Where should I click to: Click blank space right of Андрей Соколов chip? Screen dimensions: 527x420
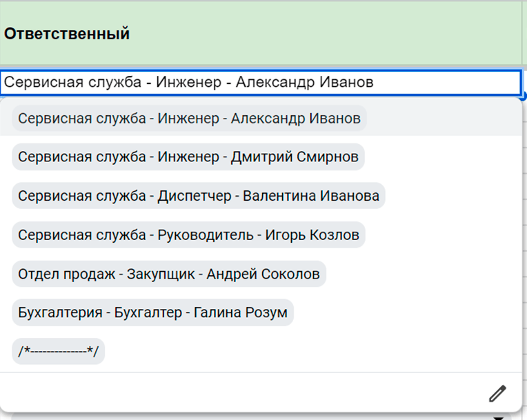coord(421,274)
